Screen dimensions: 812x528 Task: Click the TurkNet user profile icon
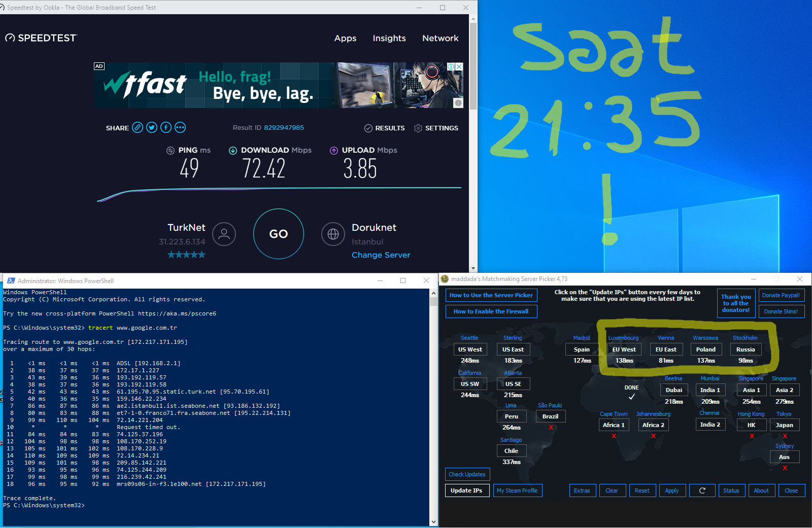click(224, 234)
